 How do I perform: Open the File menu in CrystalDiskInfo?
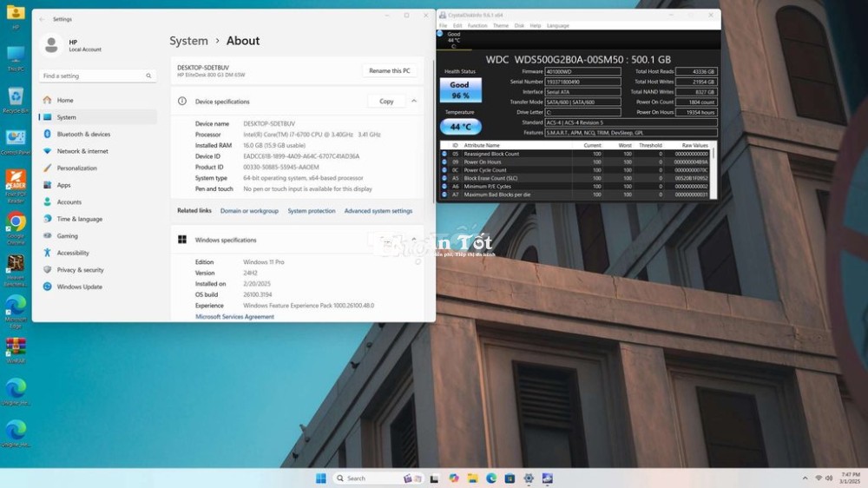[443, 26]
